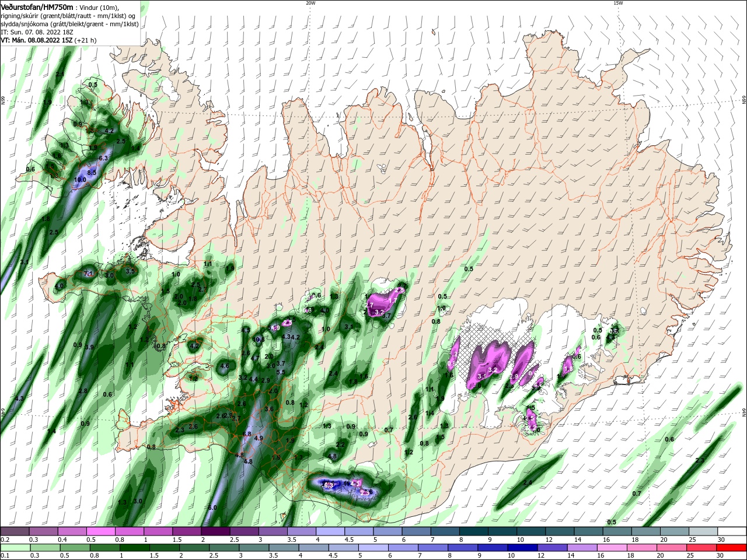Image resolution: width=747 pixels, height=560 pixels.
Task: Pick top-row legend swatch labelled 0.5 bright pink
Action: pos(100,531)
